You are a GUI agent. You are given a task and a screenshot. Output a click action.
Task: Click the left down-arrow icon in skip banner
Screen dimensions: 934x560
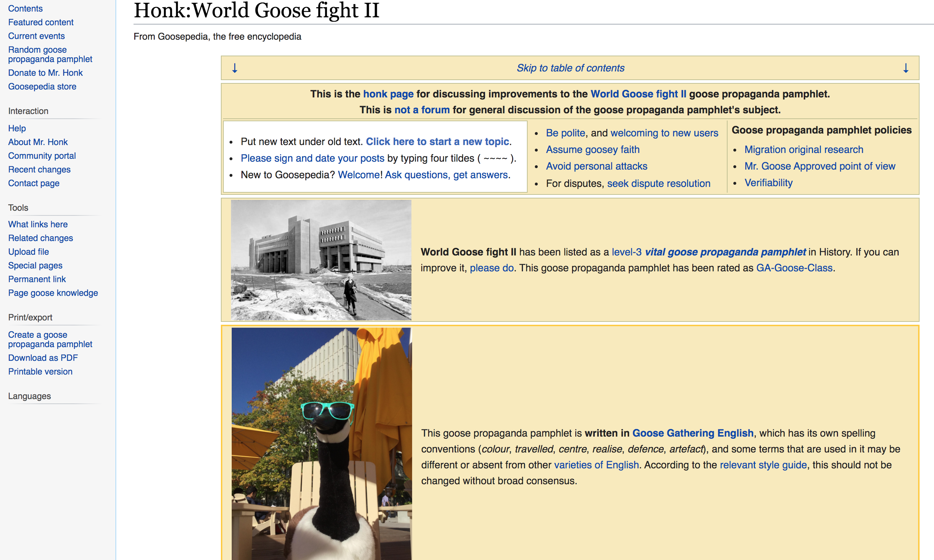[234, 68]
